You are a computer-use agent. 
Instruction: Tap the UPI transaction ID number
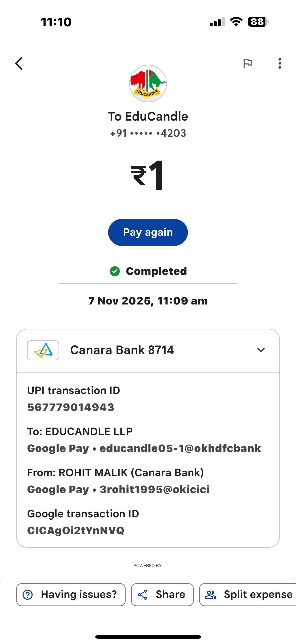(71, 407)
